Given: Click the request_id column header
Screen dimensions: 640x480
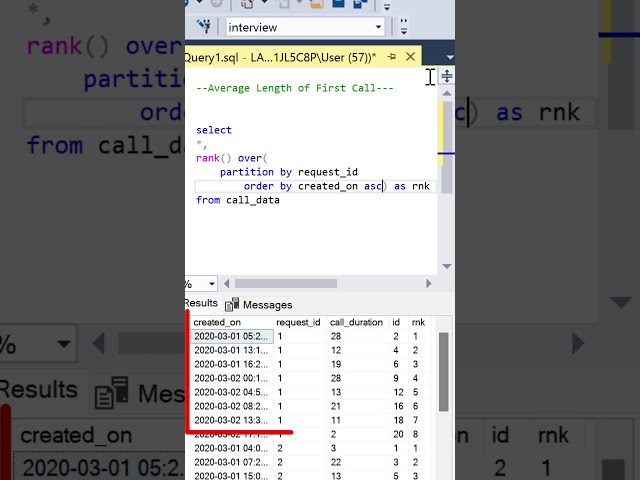Looking at the screenshot, I should 300,322.
